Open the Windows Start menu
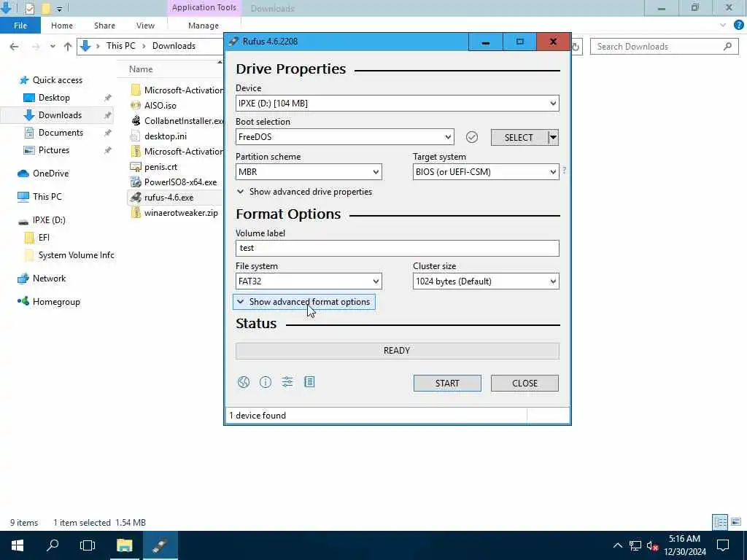 18,545
